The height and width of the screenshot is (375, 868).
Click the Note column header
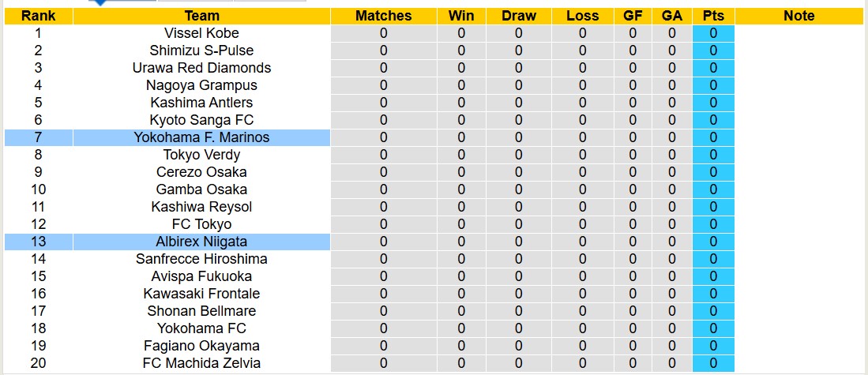pyautogui.click(x=799, y=16)
